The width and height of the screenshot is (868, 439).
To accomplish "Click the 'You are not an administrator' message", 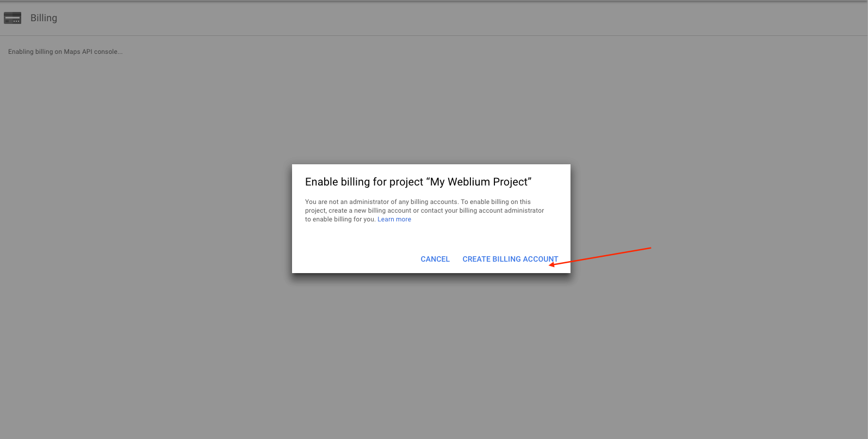I will [425, 211].
